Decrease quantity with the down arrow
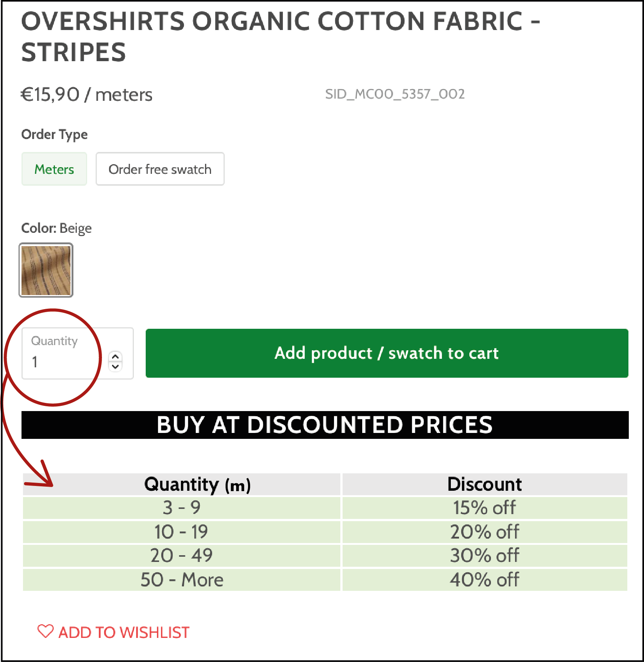 click(x=115, y=366)
